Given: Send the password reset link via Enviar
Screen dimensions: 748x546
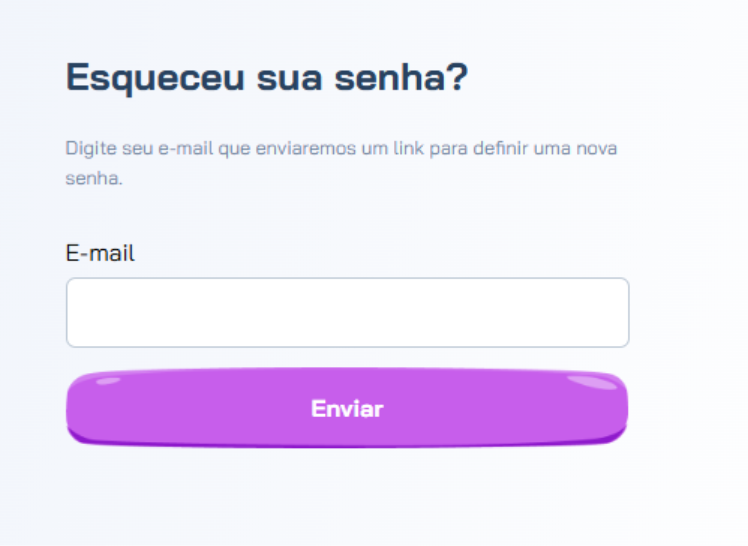Looking at the screenshot, I should [x=347, y=408].
